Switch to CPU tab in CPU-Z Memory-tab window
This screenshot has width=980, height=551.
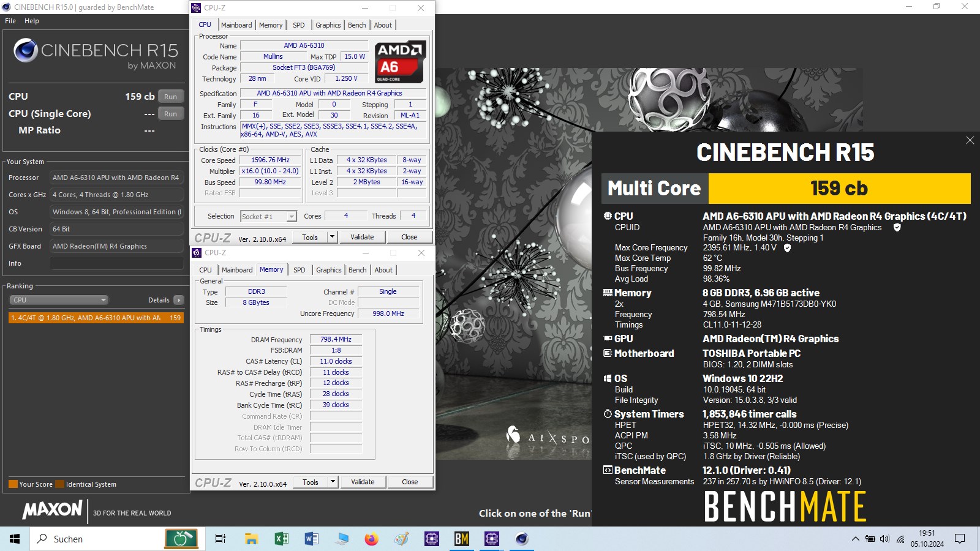click(206, 270)
